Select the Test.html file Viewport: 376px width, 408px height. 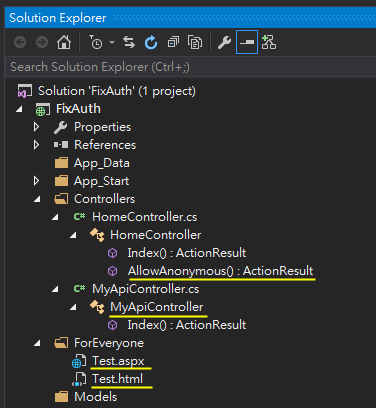point(117,379)
